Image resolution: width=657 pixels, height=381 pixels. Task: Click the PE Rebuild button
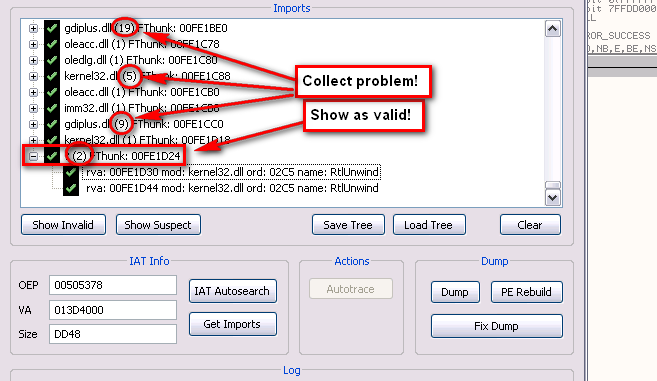click(x=526, y=292)
